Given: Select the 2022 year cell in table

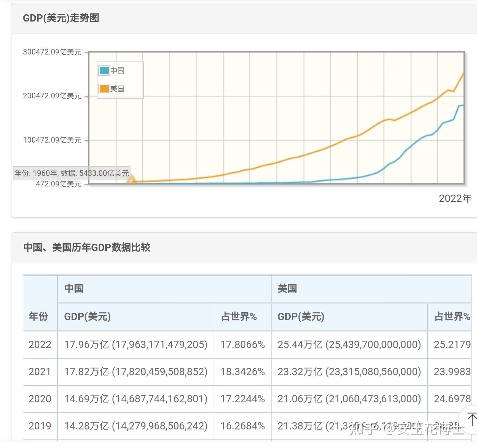Looking at the screenshot, I should [40, 345].
